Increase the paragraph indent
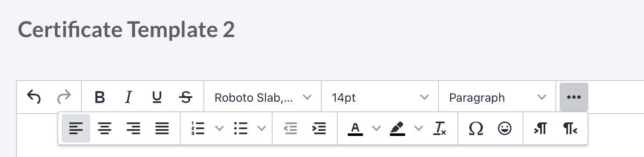The height and width of the screenshot is (157, 644). (x=319, y=128)
